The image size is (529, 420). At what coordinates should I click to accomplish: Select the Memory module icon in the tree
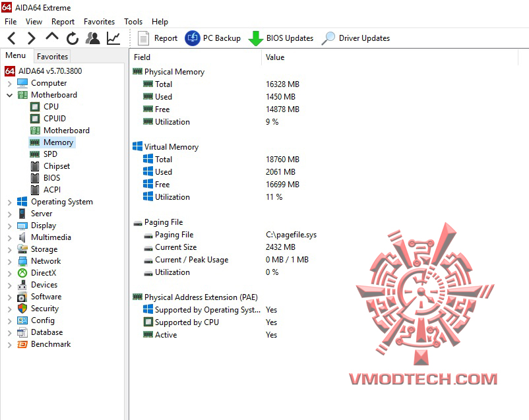(x=35, y=142)
